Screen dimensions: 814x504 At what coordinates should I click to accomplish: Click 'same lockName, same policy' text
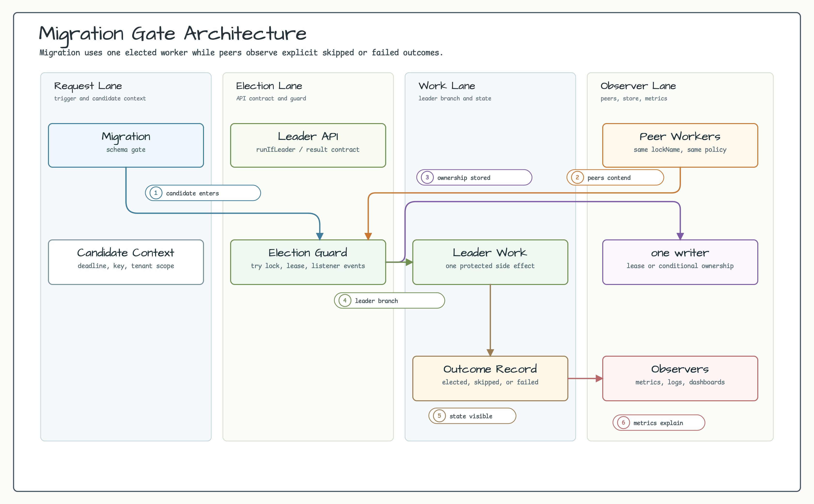(680, 150)
